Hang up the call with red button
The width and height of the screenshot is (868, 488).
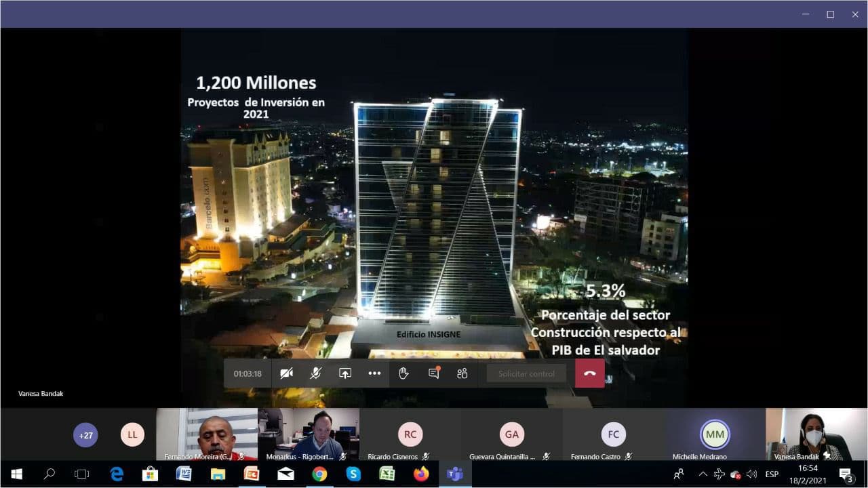tap(590, 373)
